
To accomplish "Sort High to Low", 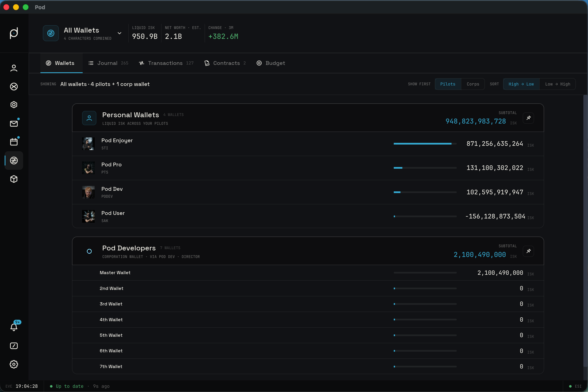I will click(x=521, y=84).
